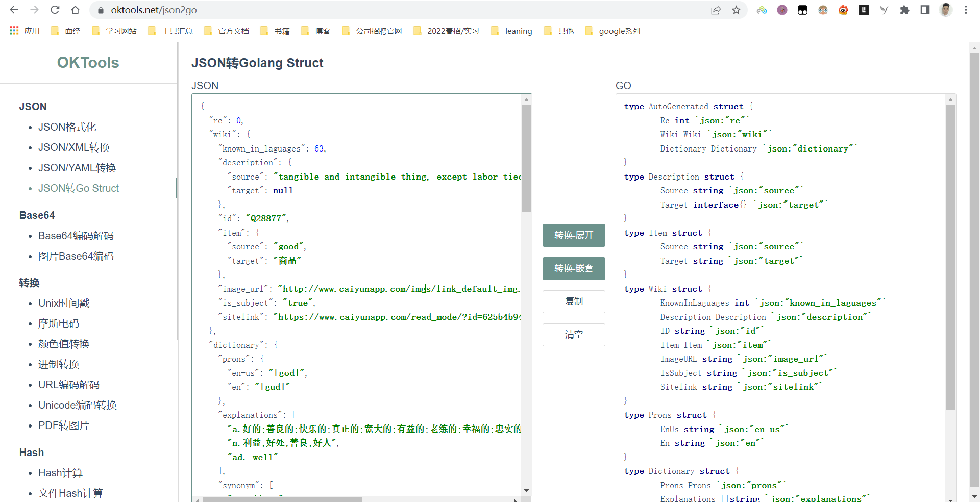This screenshot has height=502, width=980.
Task: Click the JSON editor horizontal scrollbar thumb
Action: tap(282, 499)
